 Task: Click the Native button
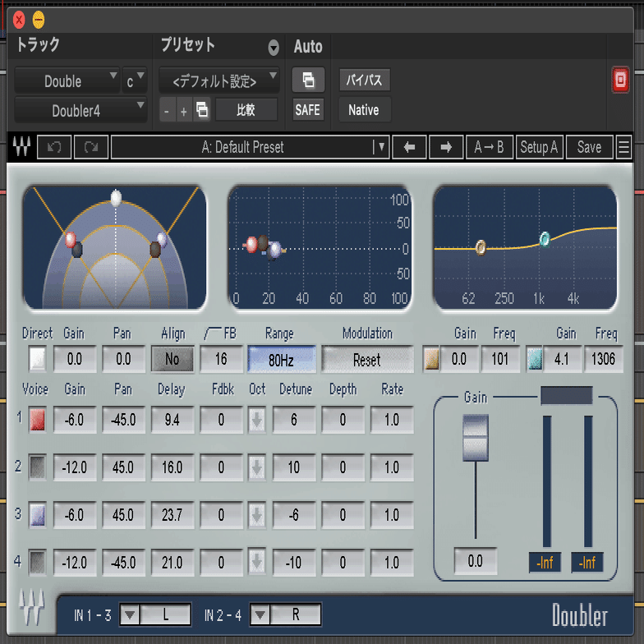tap(365, 110)
